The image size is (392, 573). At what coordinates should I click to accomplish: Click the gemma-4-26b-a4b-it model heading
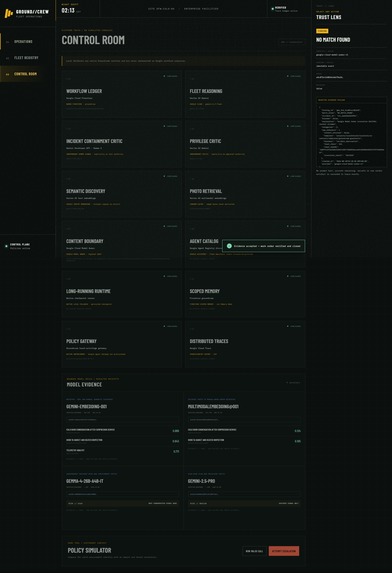(84, 481)
